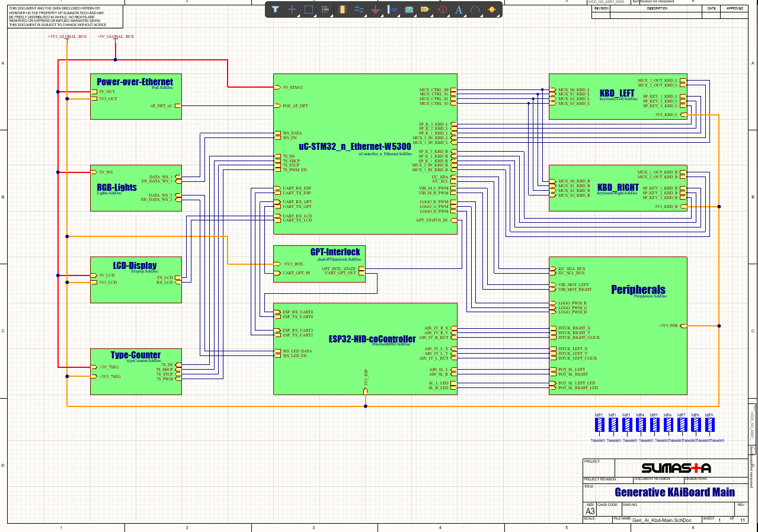The image size is (758, 532).
Task: Choose the dashed rectangle selection tool
Action: [309, 9]
